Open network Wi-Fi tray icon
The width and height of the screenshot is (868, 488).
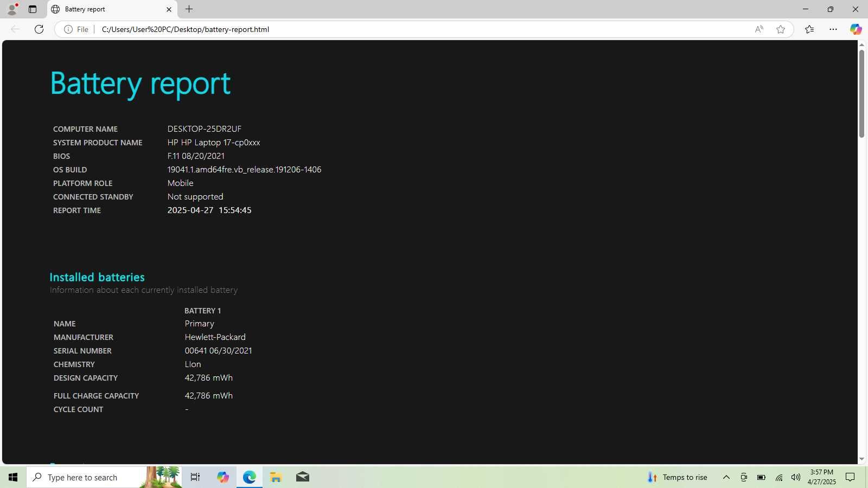[x=779, y=477]
